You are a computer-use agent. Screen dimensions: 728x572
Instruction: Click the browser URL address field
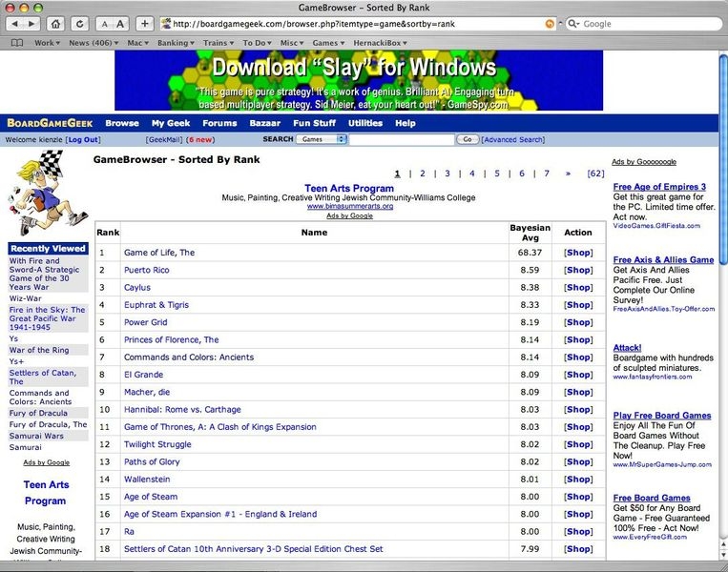tap(358, 24)
